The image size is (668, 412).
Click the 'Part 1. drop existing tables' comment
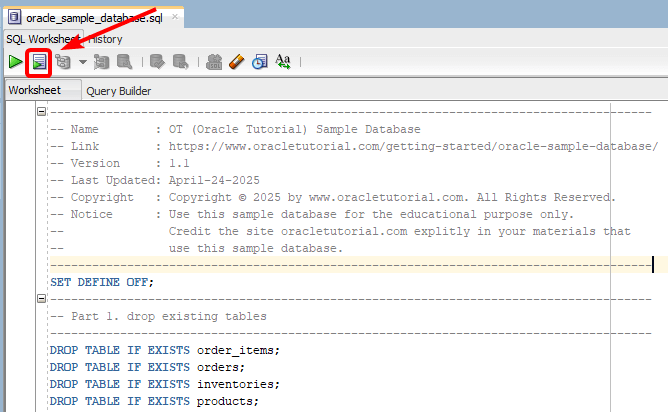[158, 316]
